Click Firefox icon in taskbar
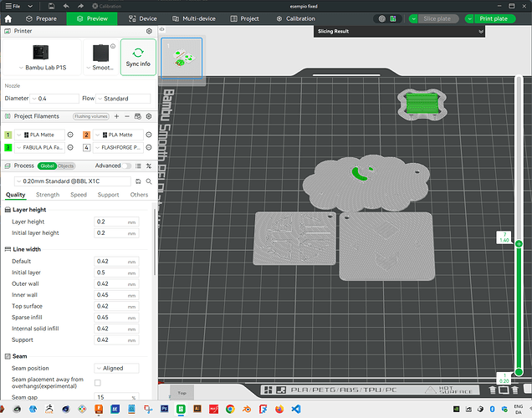Screen dimensions: 532x418 coord(279,409)
